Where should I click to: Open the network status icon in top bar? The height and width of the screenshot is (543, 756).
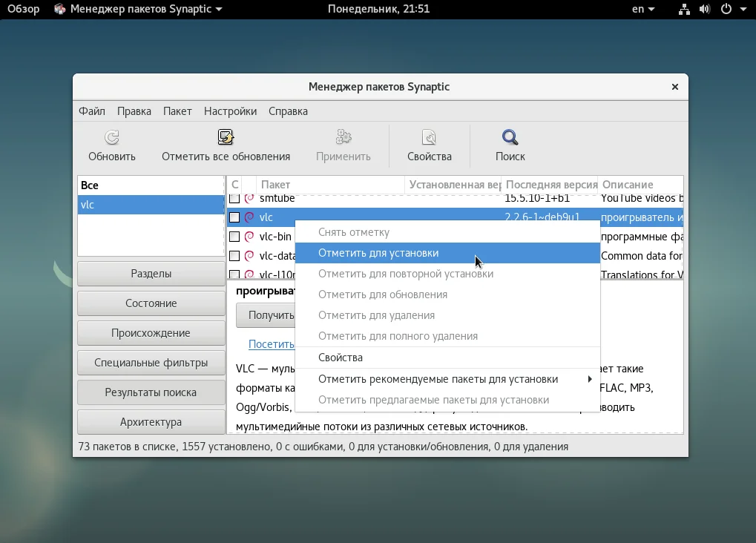pyautogui.click(x=684, y=9)
